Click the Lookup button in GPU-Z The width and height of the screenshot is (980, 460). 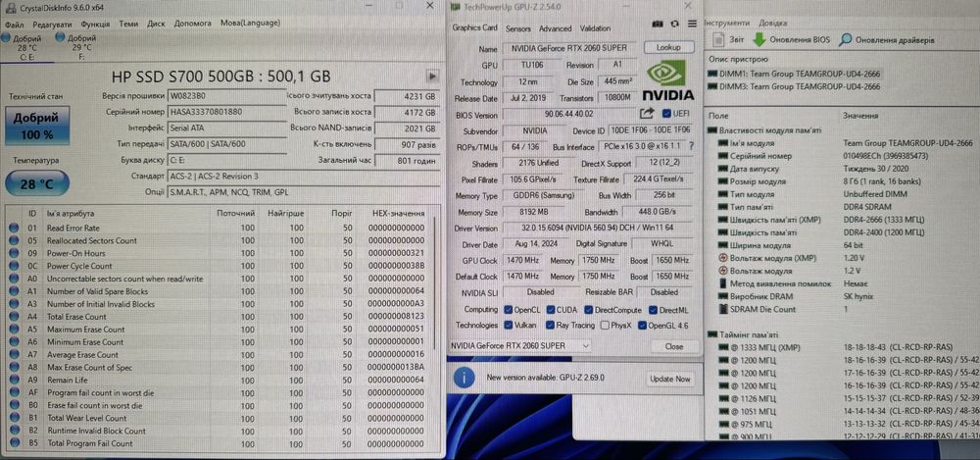coord(667,47)
